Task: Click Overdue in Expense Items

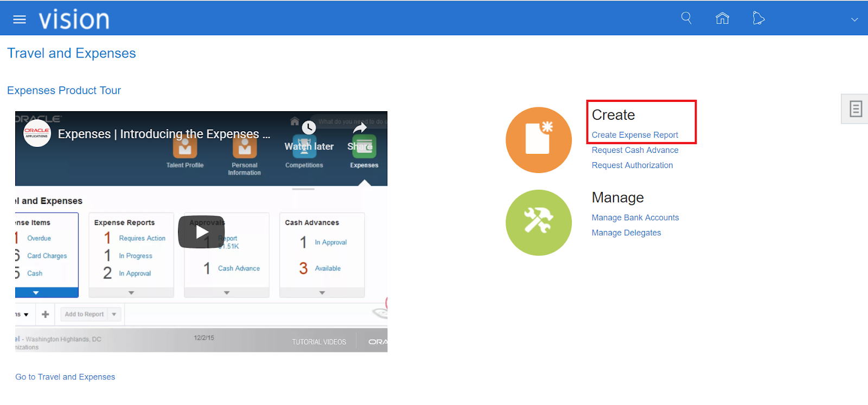Action: [x=39, y=239]
